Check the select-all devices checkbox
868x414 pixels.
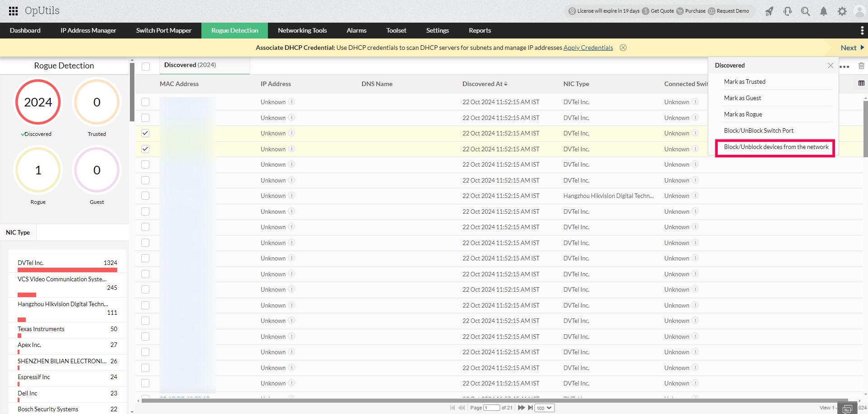coord(145,67)
